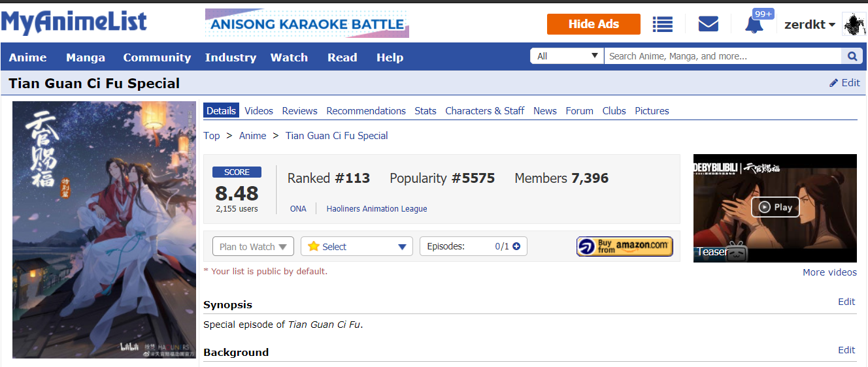Click the Hide Ads button
The height and width of the screenshot is (367, 868).
(593, 24)
